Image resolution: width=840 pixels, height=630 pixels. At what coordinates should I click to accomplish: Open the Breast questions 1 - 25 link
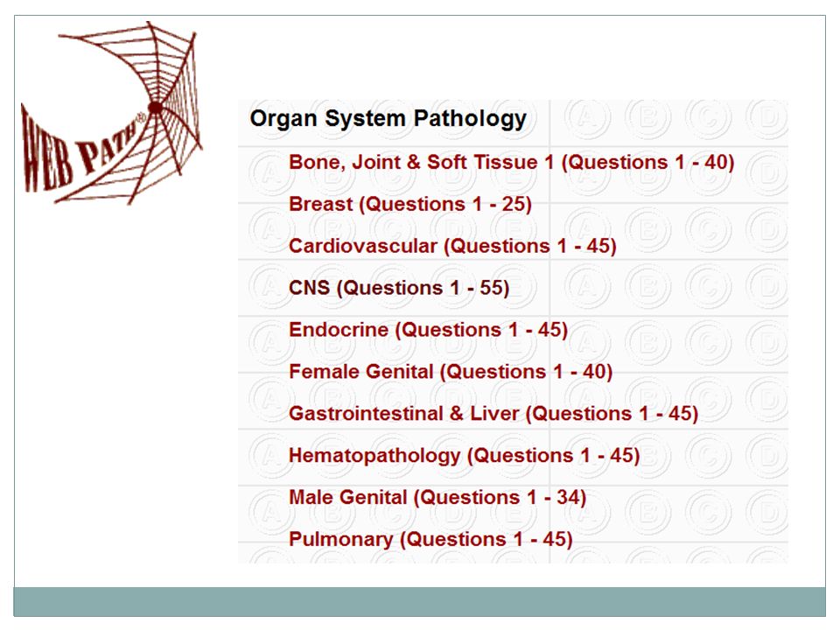point(409,204)
